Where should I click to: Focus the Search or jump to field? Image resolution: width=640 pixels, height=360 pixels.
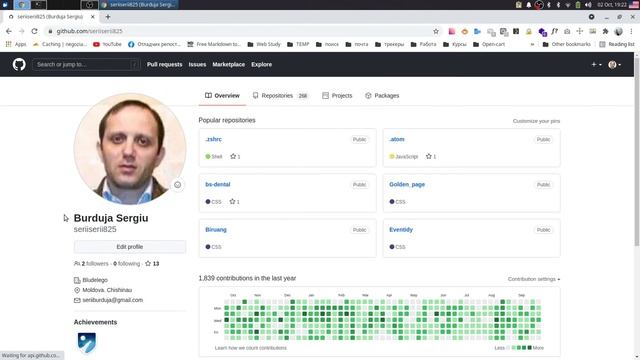click(x=86, y=64)
